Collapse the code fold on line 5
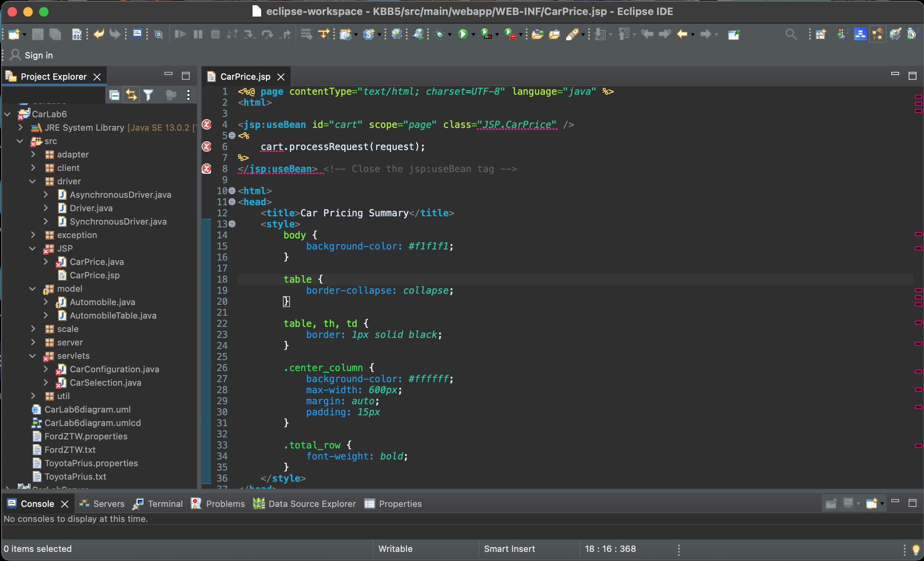 click(x=232, y=135)
